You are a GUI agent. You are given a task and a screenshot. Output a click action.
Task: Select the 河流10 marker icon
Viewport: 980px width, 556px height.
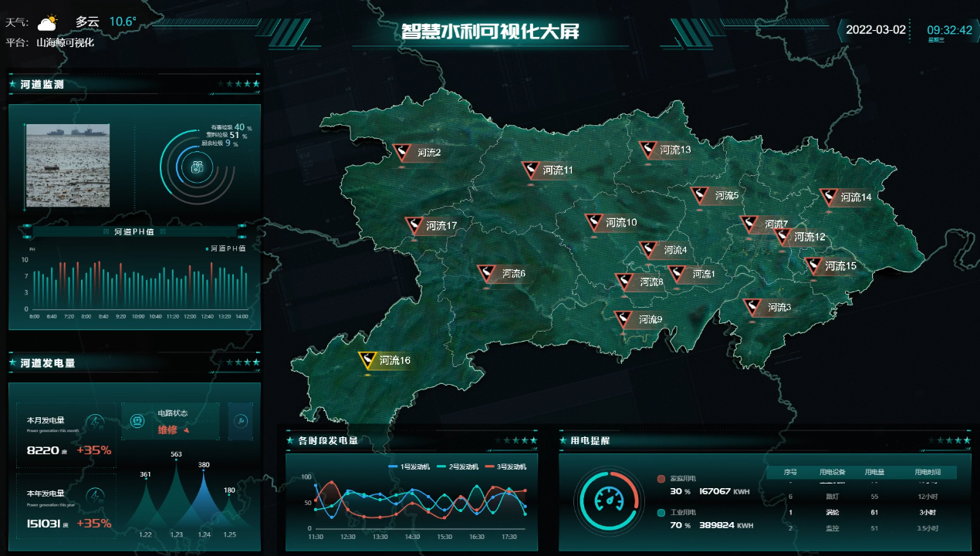[x=594, y=222]
